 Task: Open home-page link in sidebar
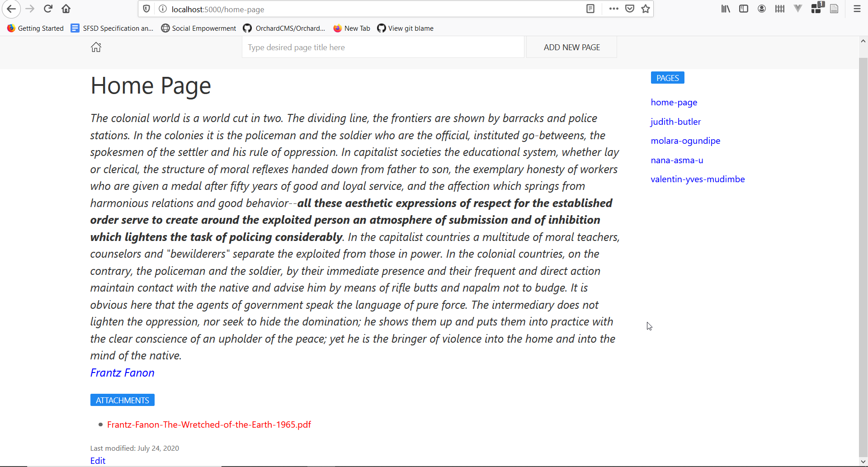(674, 102)
